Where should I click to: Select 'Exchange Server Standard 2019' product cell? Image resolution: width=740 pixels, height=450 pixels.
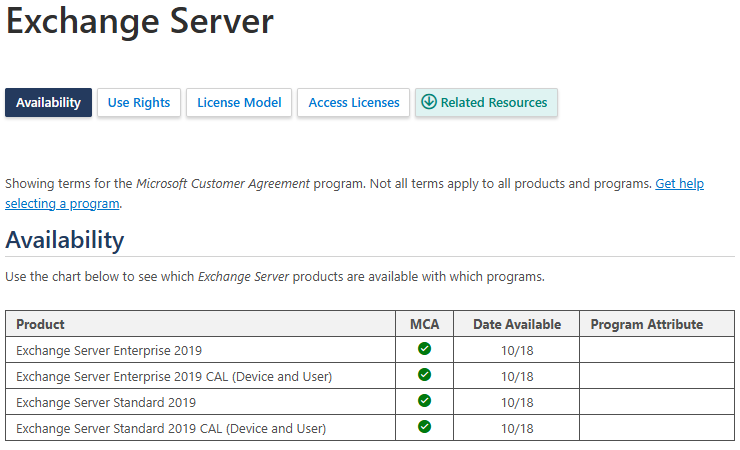[201, 402]
